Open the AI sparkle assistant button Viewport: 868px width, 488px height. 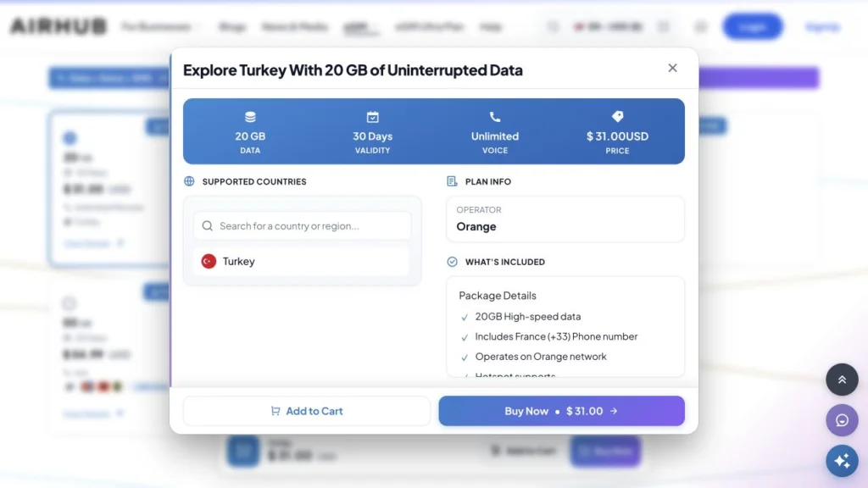(x=842, y=461)
